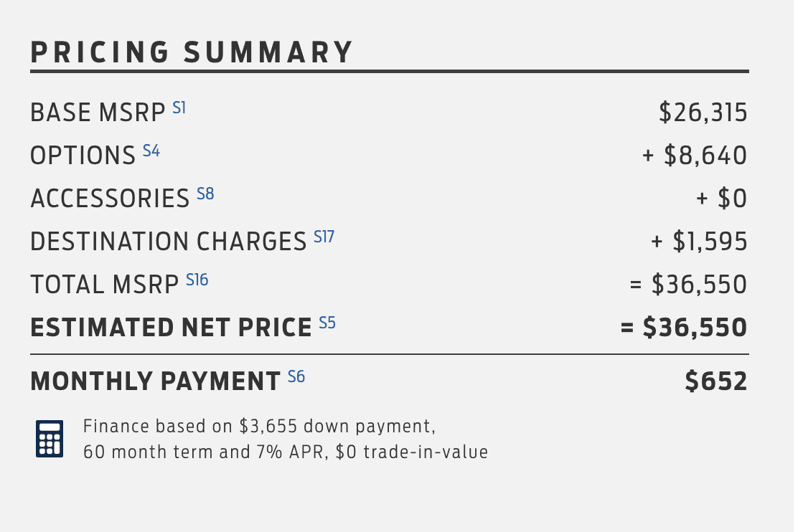Image resolution: width=798 pixels, height=532 pixels.
Task: Open footnote S4 next to Options
Action: [151, 151]
